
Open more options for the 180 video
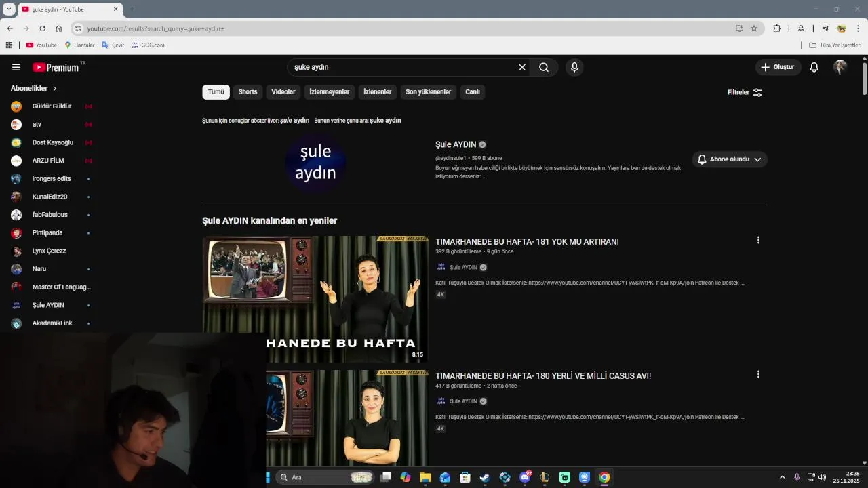click(x=758, y=374)
